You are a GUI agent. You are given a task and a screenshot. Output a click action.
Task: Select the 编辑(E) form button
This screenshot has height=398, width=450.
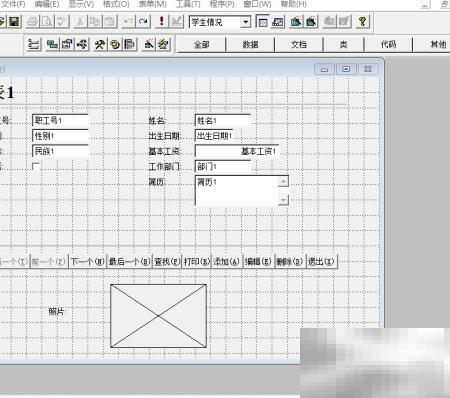258,262
